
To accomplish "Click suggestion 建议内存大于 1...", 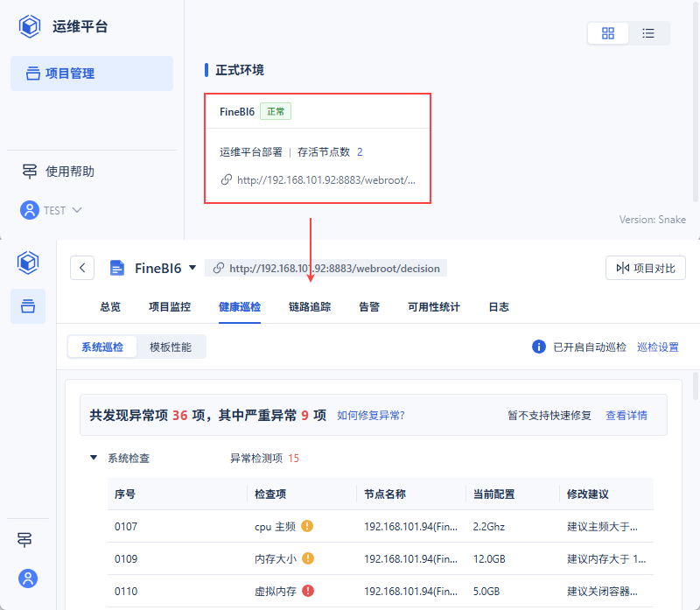I will (x=606, y=558).
